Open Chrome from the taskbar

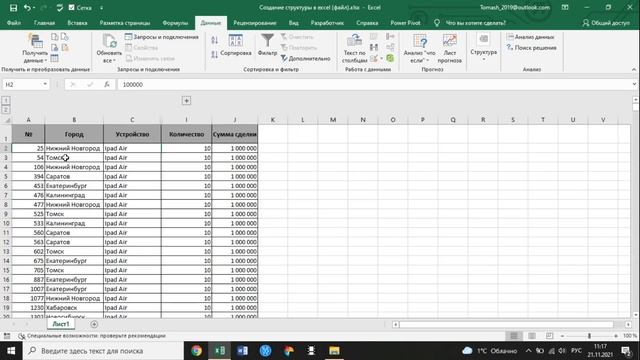[x=196, y=351]
